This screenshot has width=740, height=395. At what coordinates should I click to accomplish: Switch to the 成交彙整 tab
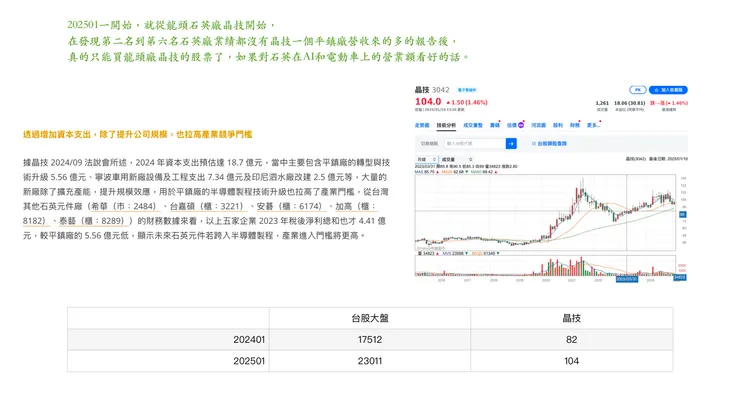tap(473, 125)
